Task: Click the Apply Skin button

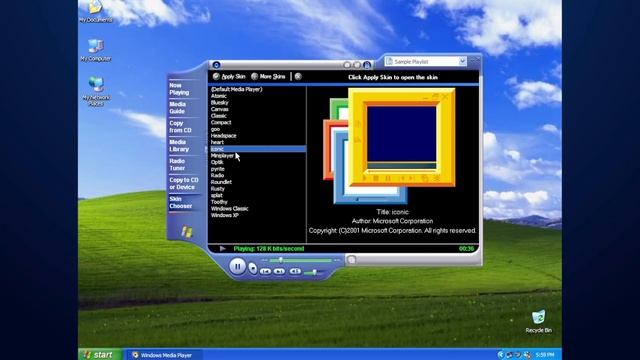Action: (x=229, y=76)
